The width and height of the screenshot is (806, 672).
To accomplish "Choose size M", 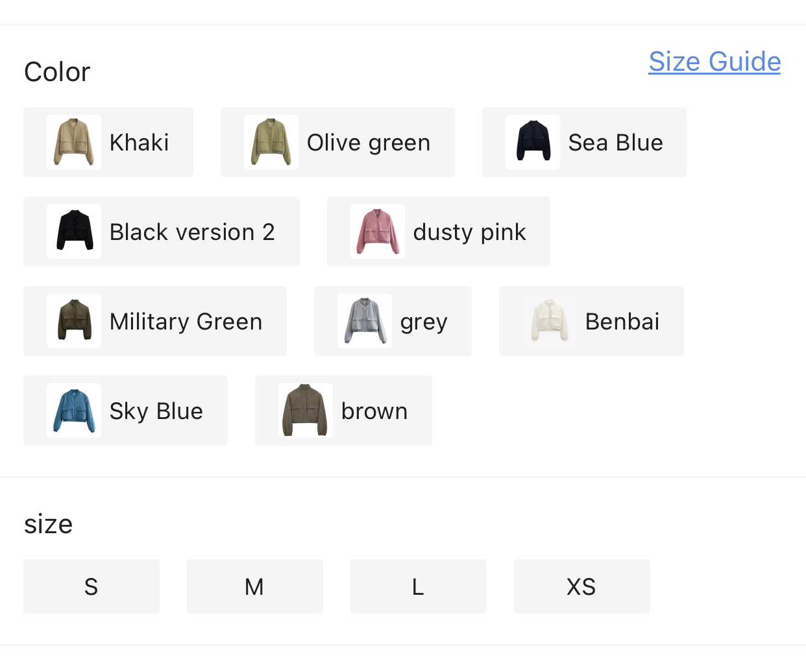I will pos(255,586).
